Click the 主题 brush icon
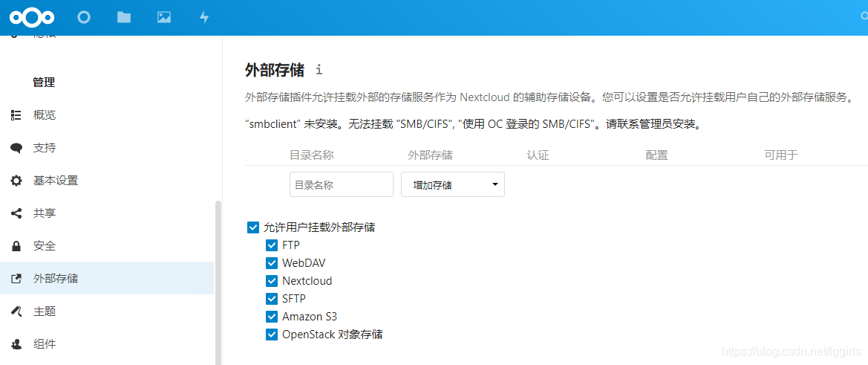868x365 pixels. (x=16, y=311)
